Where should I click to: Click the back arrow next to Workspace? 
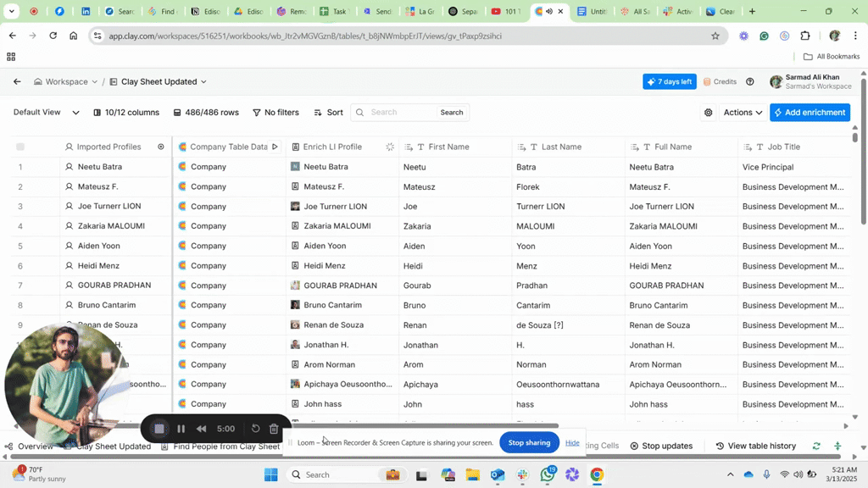[17, 81]
